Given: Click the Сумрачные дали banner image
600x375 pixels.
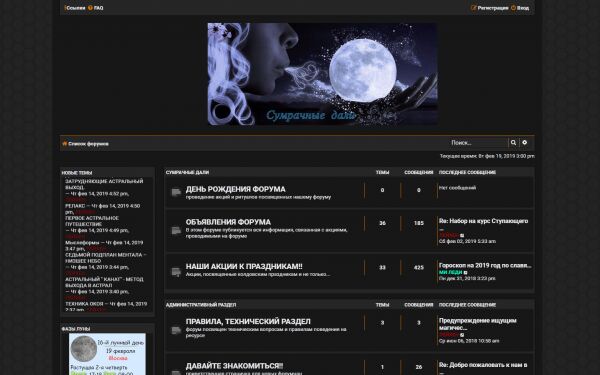Looking at the screenshot, I should (323, 74).
